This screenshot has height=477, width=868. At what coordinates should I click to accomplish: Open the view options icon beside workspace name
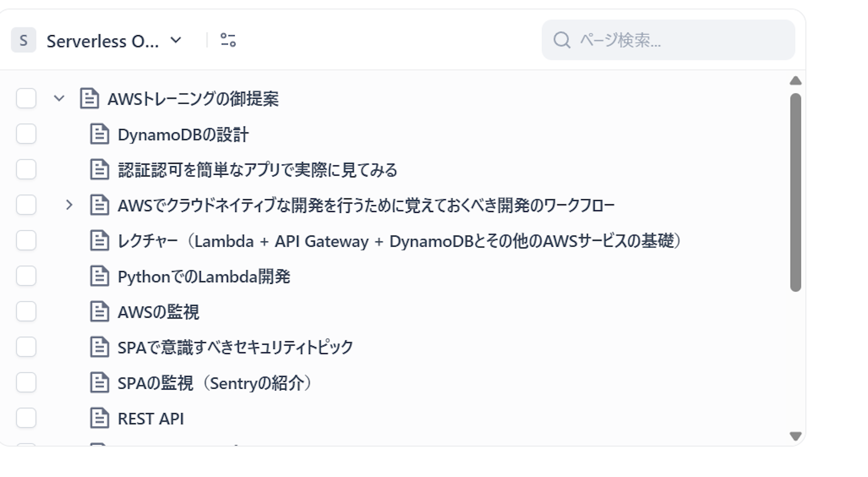pos(228,41)
